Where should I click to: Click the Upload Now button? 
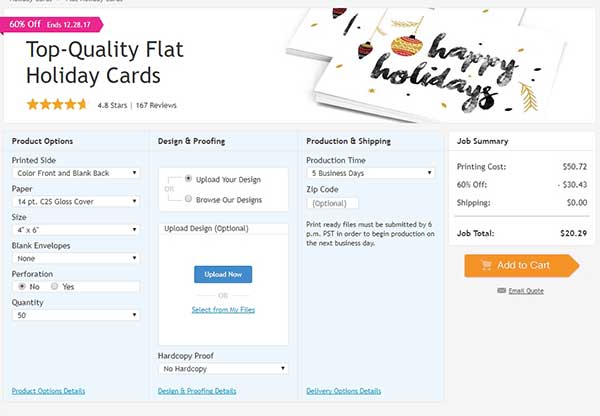tap(223, 274)
